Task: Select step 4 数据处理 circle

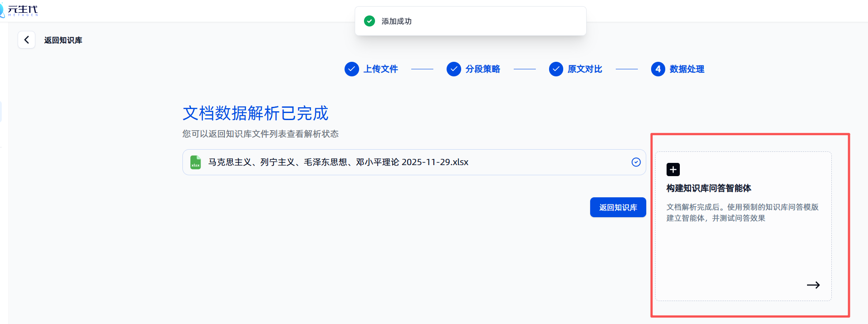Action: 658,69
